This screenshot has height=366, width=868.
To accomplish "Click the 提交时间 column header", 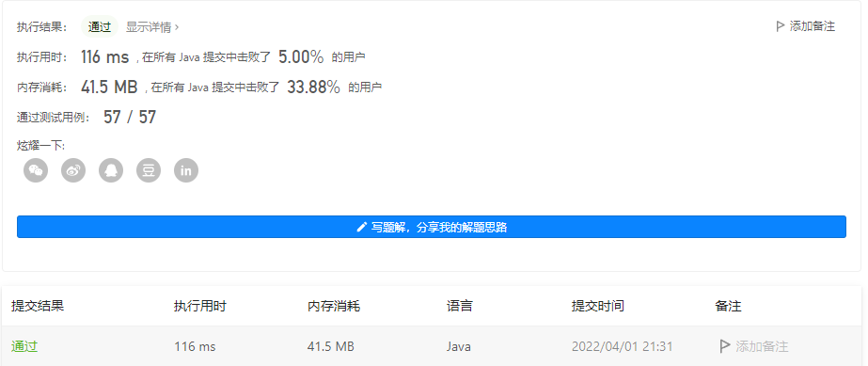I will [x=598, y=306].
